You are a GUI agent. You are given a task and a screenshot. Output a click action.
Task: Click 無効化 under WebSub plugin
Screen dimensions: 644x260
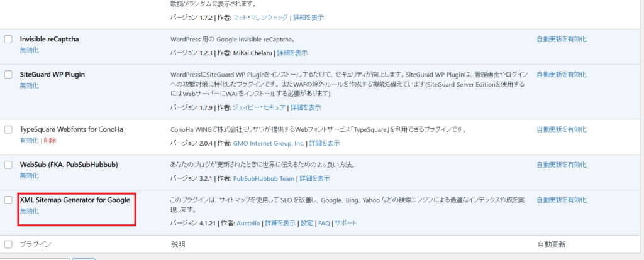[29, 176]
